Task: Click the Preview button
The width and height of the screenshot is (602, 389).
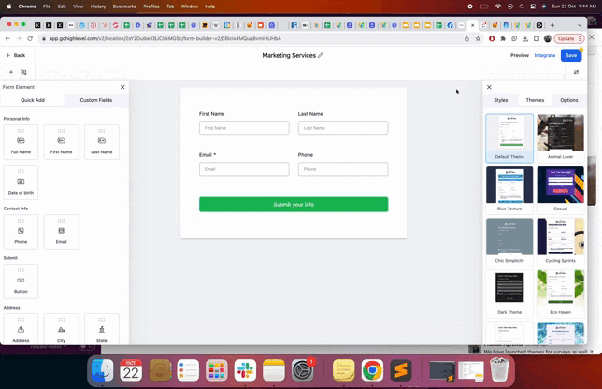Action: tap(519, 55)
